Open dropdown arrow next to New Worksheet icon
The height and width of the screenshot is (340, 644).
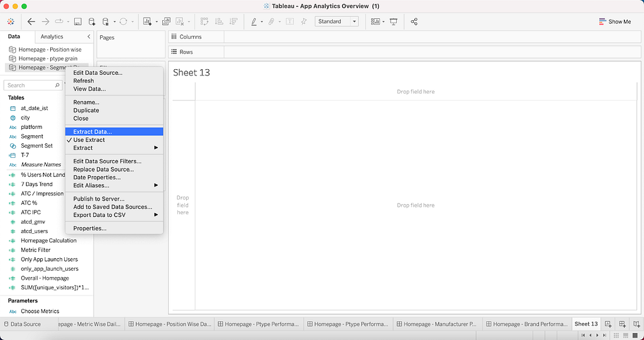coord(157,22)
